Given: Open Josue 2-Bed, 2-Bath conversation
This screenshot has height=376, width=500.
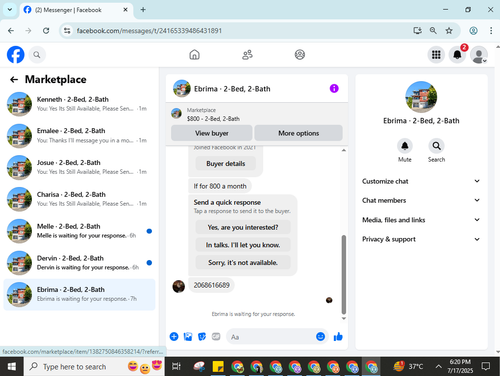Looking at the screenshot, I should click(x=79, y=167).
